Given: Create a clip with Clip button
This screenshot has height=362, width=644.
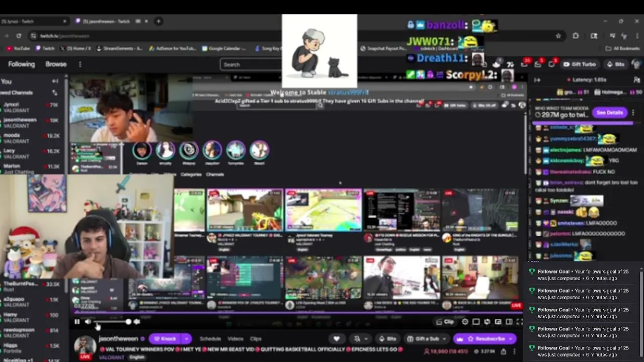Looking at the screenshot, I should click(445, 322).
